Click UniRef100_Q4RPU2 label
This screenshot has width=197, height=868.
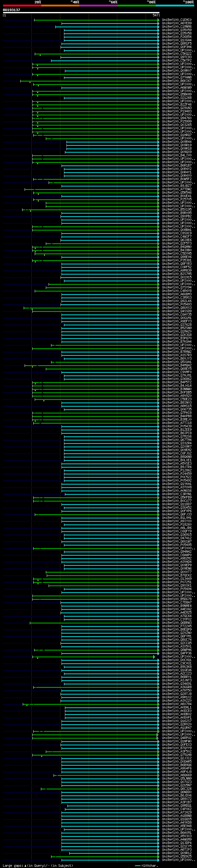177,737
